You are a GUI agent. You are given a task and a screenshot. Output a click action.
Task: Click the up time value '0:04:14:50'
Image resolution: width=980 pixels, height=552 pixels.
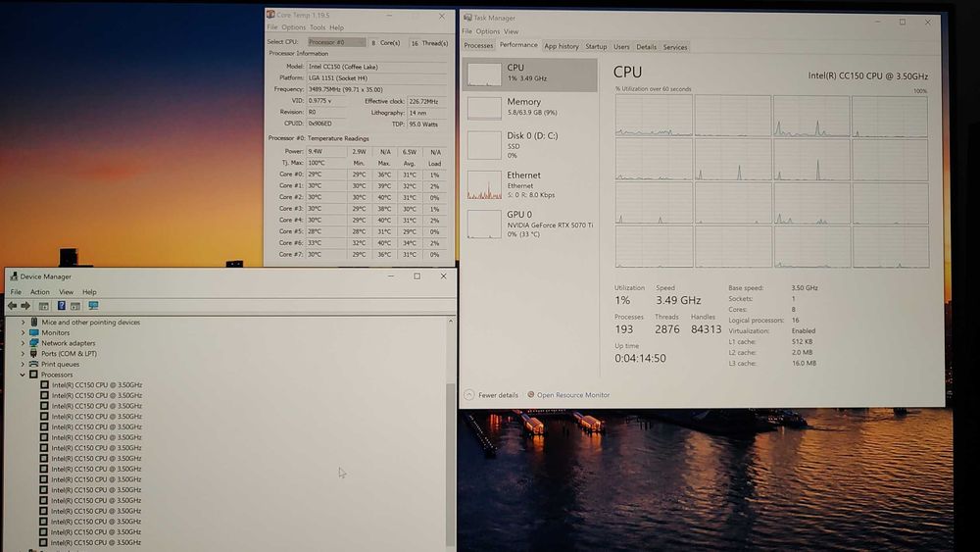(640, 358)
